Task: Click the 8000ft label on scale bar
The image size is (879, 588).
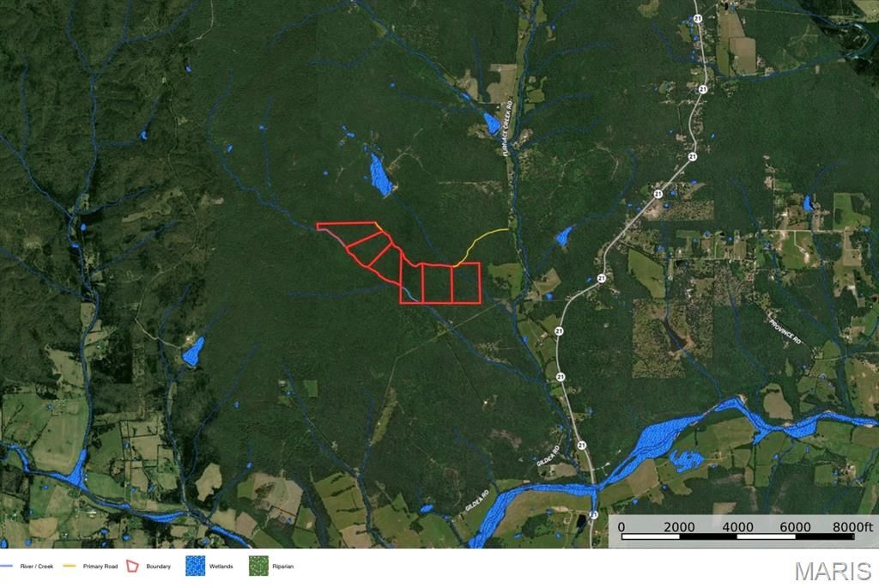Action: point(852,526)
